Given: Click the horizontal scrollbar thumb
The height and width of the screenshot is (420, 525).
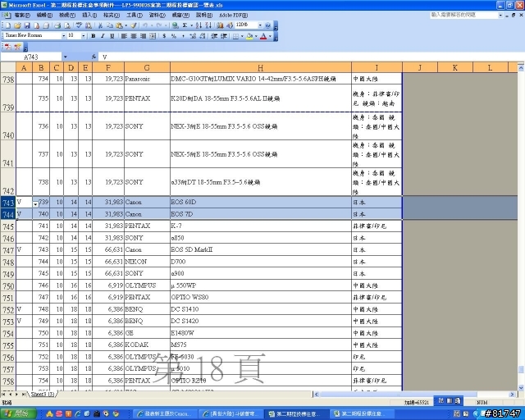Looking at the screenshot, I should click(399, 395).
